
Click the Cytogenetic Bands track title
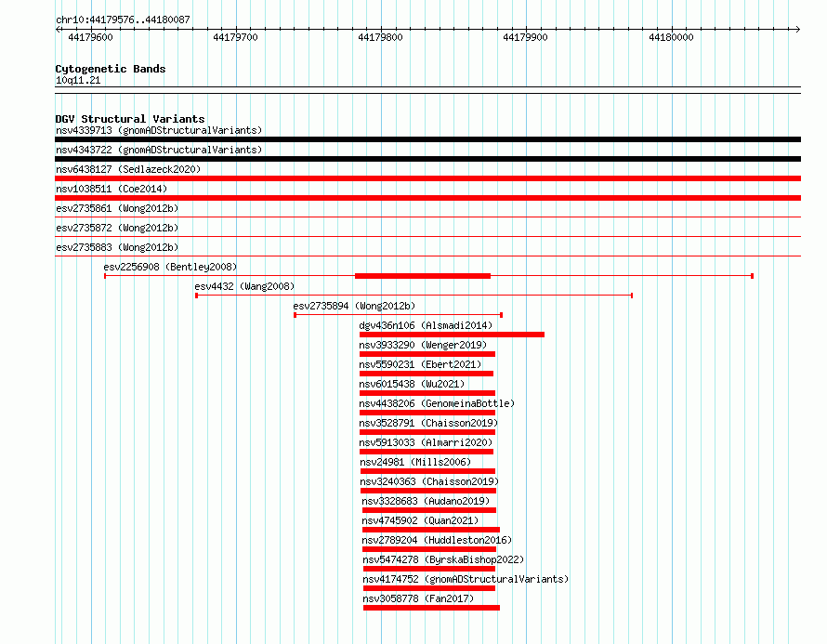pos(111,69)
